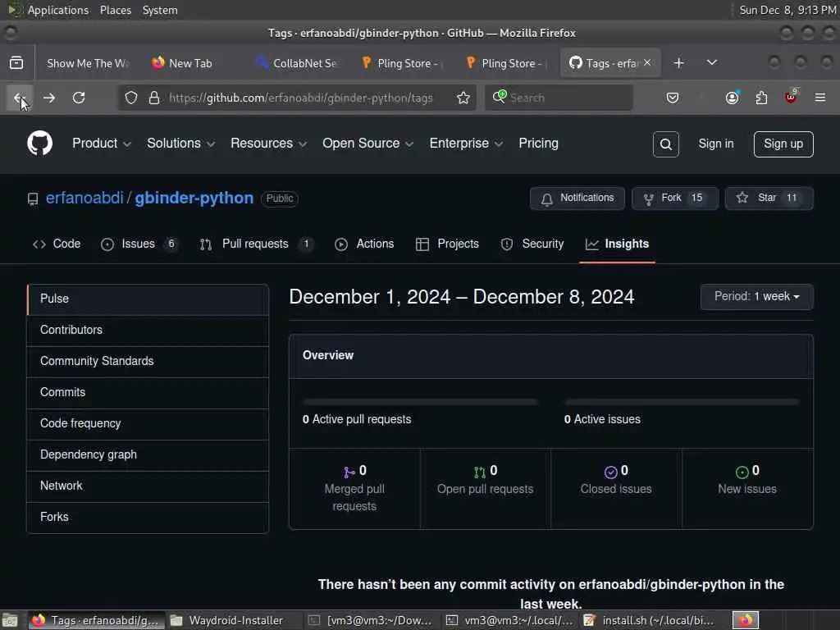
Task: Open the extensions puzzle icon
Action: [x=761, y=98]
